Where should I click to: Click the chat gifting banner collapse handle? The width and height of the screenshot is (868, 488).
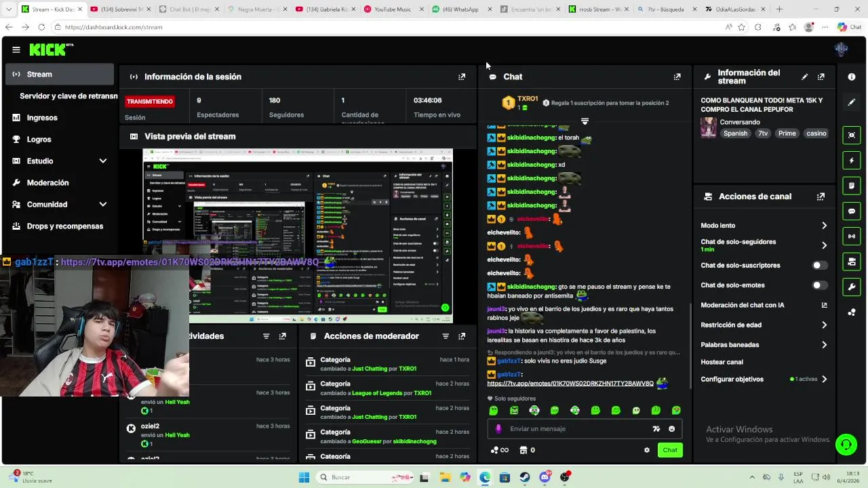pyautogui.click(x=585, y=121)
